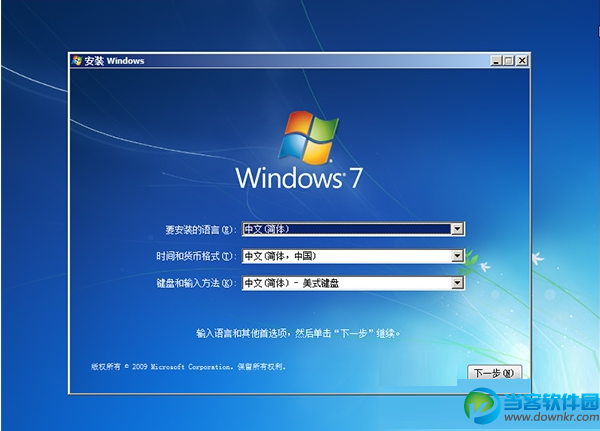Expand the time and currency format dropdown arrow
This screenshot has height=431, width=600.
point(457,256)
